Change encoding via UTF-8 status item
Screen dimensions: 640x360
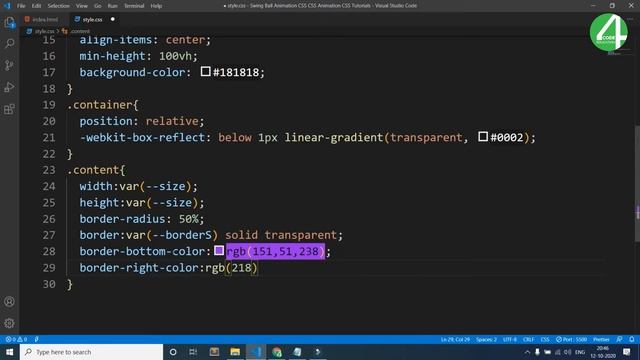point(510,339)
